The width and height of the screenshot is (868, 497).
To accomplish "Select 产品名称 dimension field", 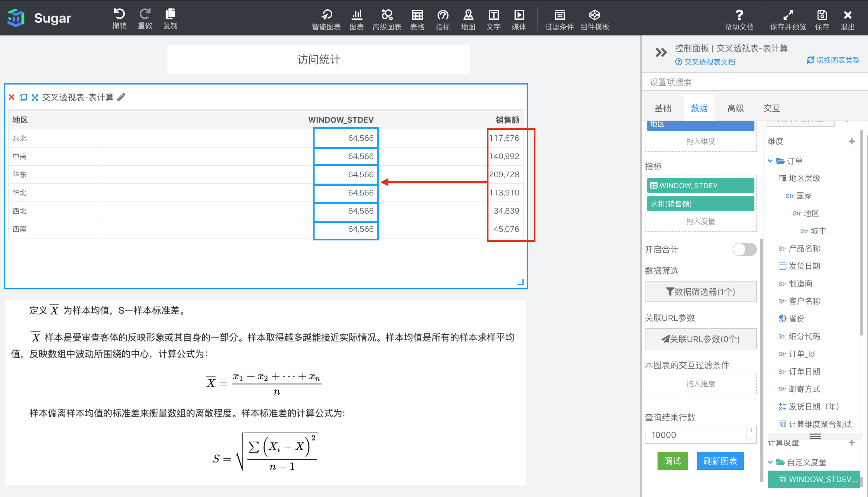I will point(799,248).
